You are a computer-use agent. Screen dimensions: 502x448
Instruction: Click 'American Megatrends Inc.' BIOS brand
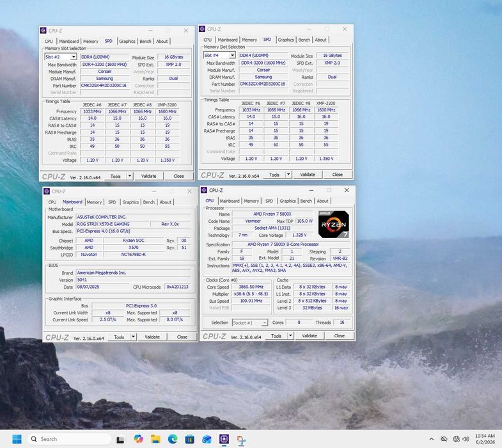tap(133, 273)
